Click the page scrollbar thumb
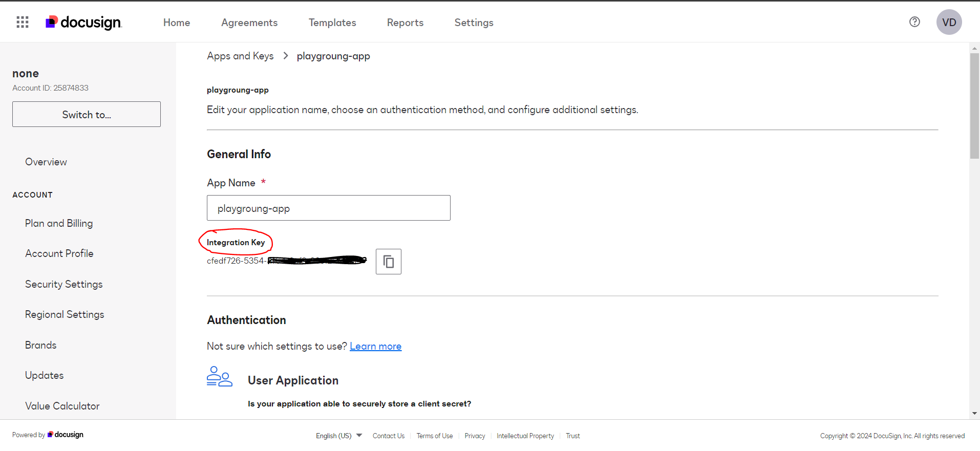The width and height of the screenshot is (980, 451). pos(974,106)
